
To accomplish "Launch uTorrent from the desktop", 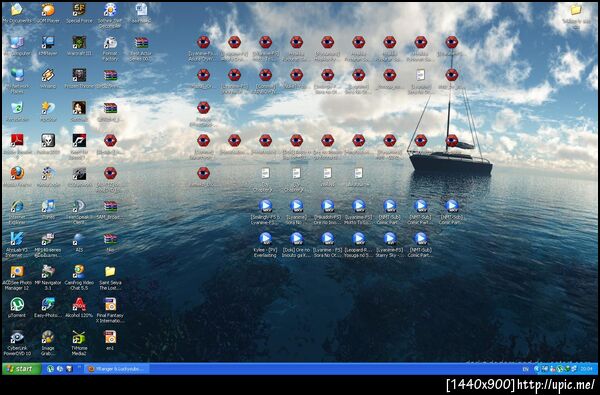I will tap(17, 308).
